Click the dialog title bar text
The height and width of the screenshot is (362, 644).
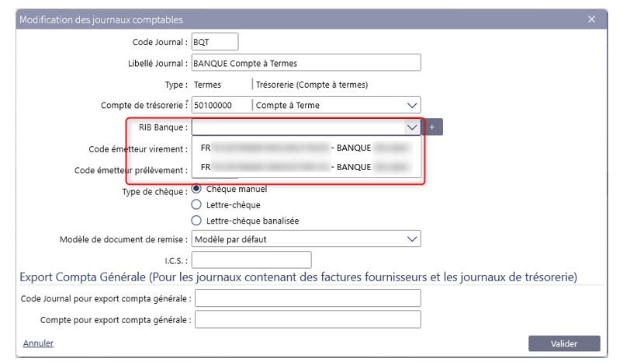(101, 19)
